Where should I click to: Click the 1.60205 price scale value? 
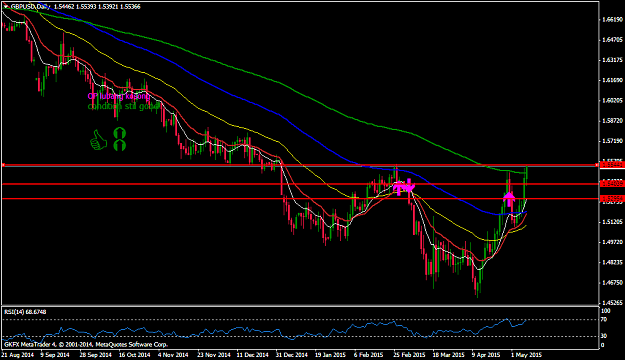click(x=612, y=100)
